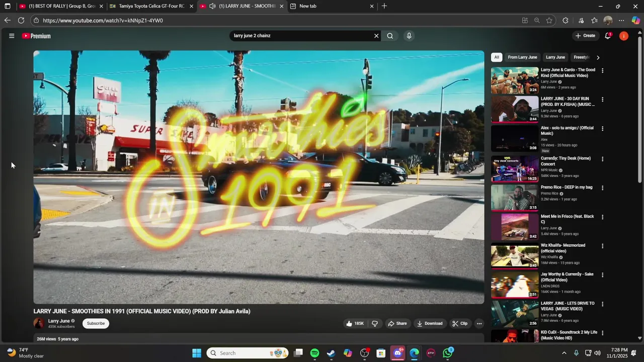
Task: Run the YouTube search magnifier button
Action: point(390,36)
